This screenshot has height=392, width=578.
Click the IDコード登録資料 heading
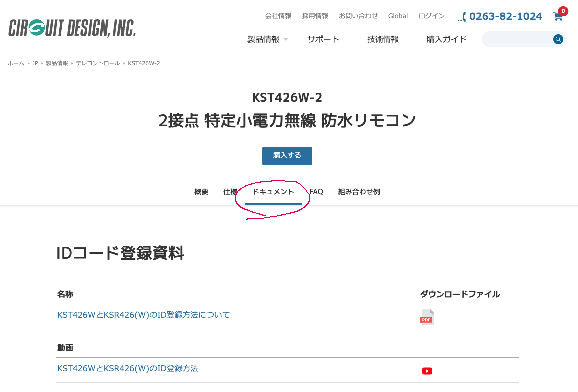tap(120, 253)
